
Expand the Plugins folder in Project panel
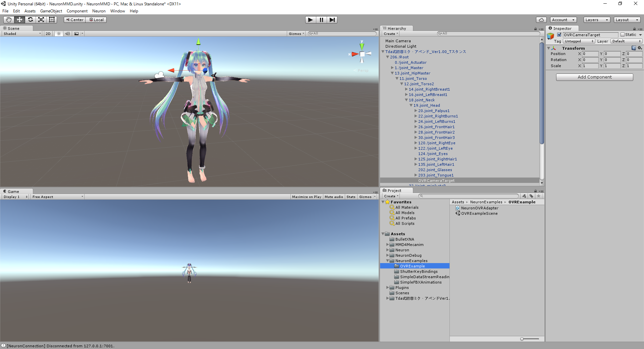[x=388, y=288]
